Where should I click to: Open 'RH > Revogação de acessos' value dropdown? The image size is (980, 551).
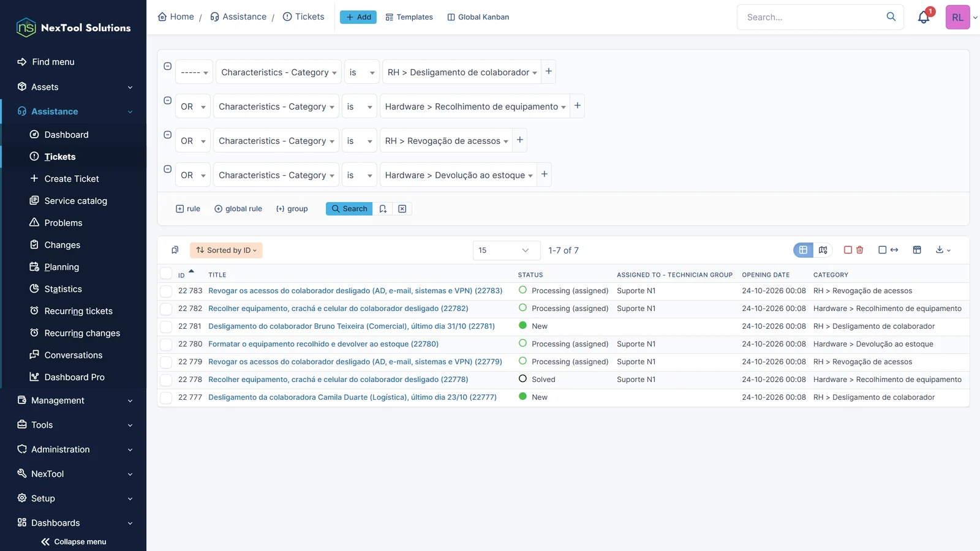click(447, 141)
